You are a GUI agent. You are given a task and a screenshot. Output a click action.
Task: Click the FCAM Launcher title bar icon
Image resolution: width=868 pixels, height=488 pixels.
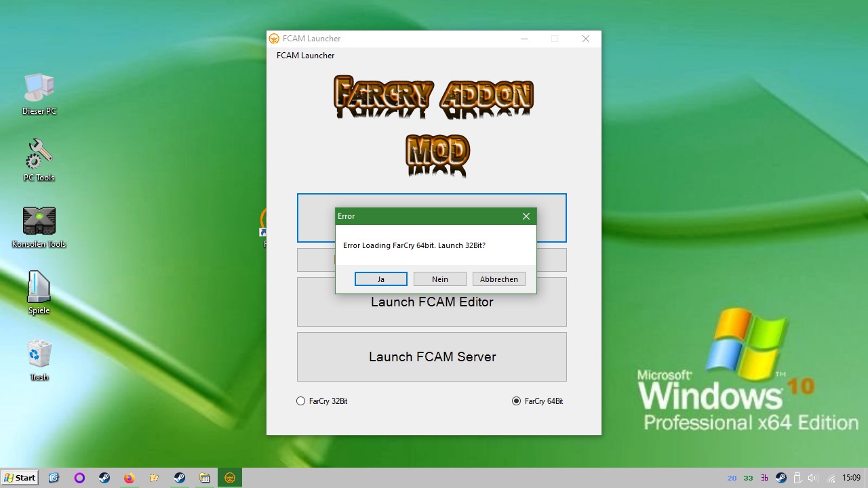coord(274,39)
